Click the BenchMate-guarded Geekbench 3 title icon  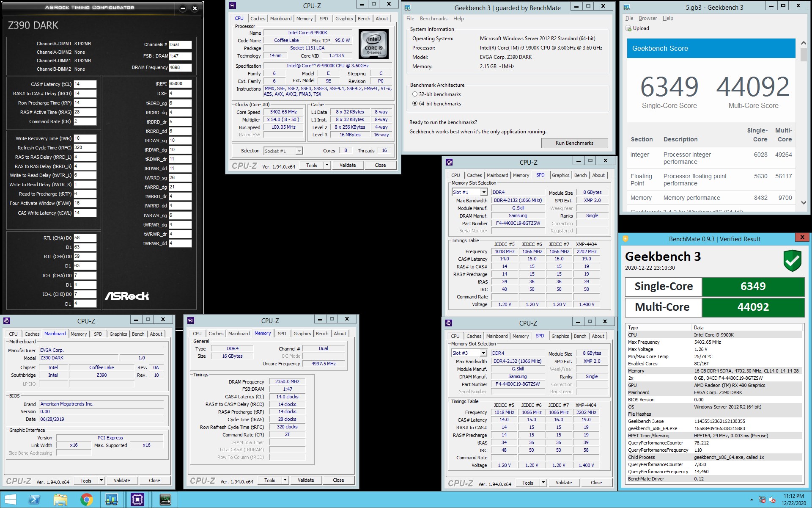coord(408,8)
